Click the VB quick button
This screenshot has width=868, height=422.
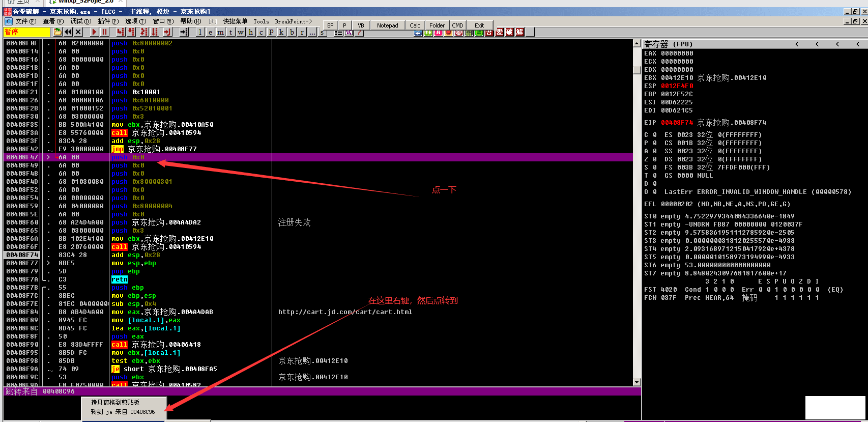(361, 25)
